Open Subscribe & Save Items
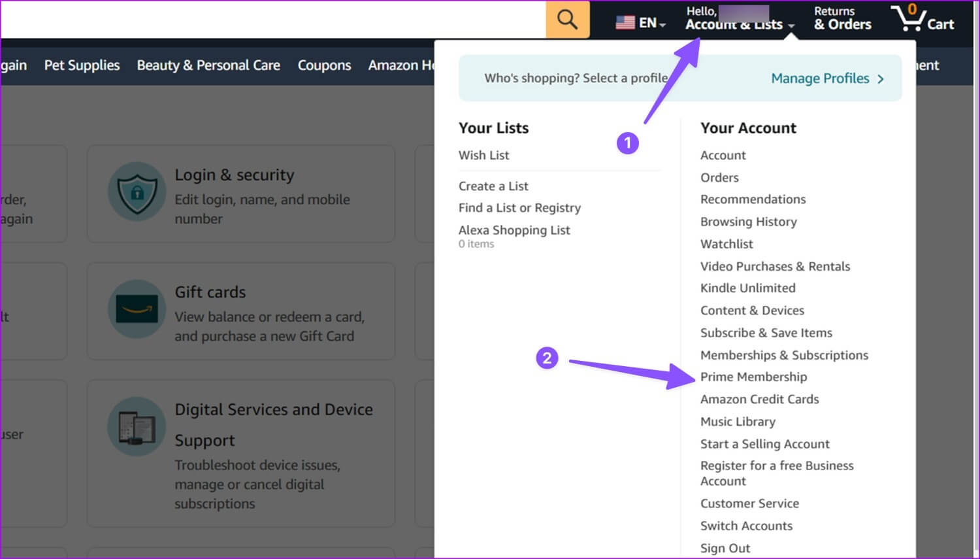Image resolution: width=980 pixels, height=559 pixels. point(766,333)
